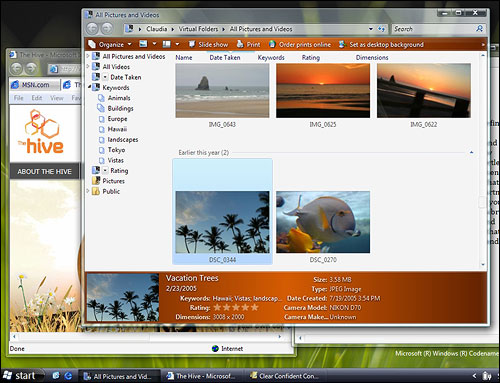Switch to the MSN.com browser tab
The image size is (500, 383).
click(x=35, y=85)
